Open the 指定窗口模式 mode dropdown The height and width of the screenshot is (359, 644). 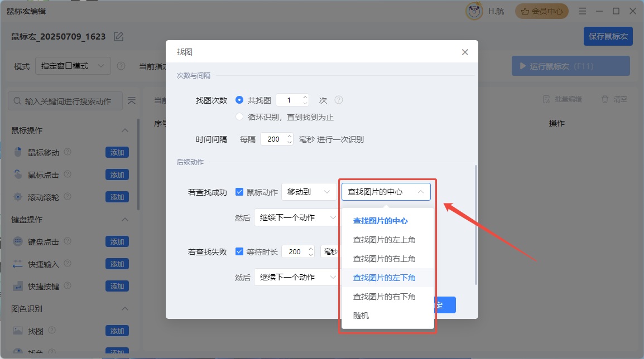[73, 66]
